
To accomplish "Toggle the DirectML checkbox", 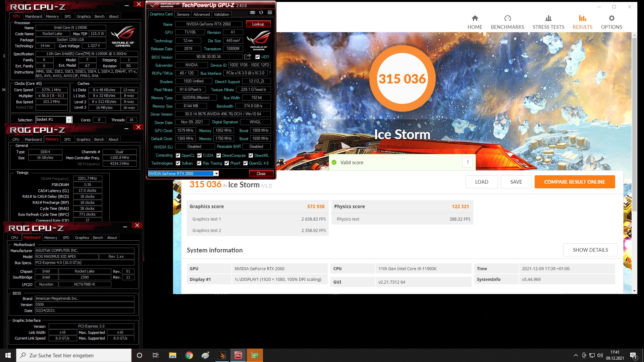I will click(x=251, y=156).
